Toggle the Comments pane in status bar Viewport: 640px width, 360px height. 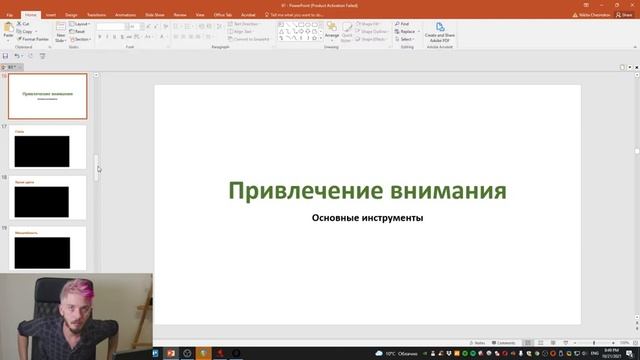[x=504, y=343]
